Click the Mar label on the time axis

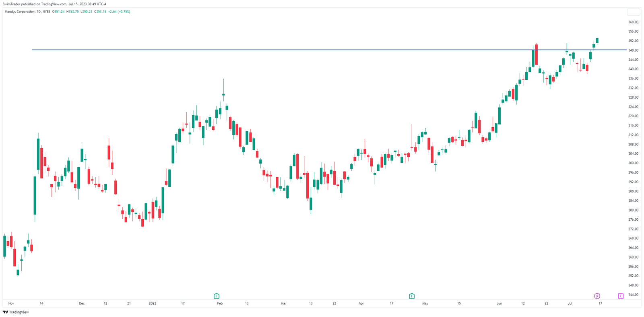pyautogui.click(x=284, y=303)
